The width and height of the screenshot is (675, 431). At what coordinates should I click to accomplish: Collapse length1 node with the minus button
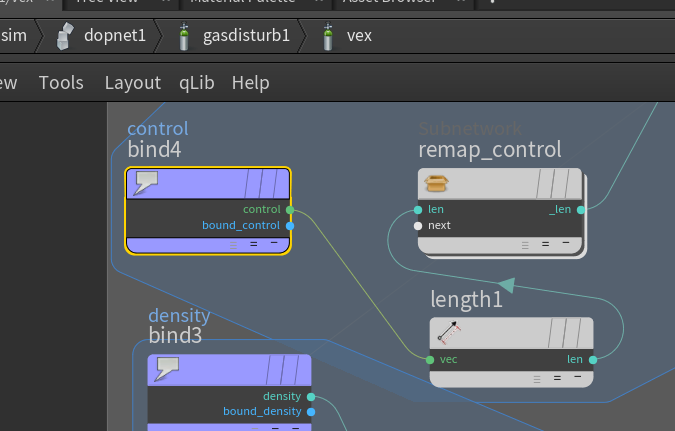[578, 377]
